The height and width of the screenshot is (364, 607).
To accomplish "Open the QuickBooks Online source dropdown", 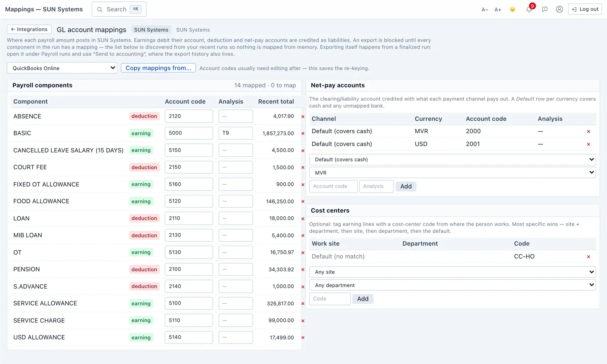I will 62,68.
